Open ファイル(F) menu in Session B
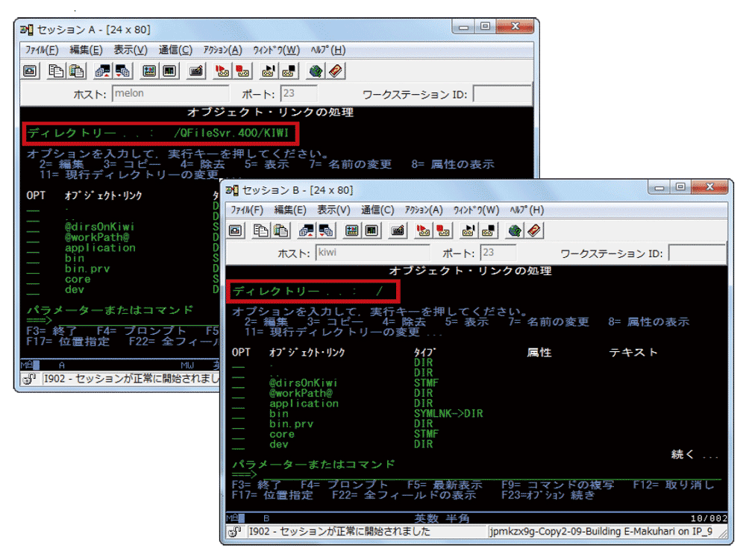746x560 pixels. pos(247,210)
